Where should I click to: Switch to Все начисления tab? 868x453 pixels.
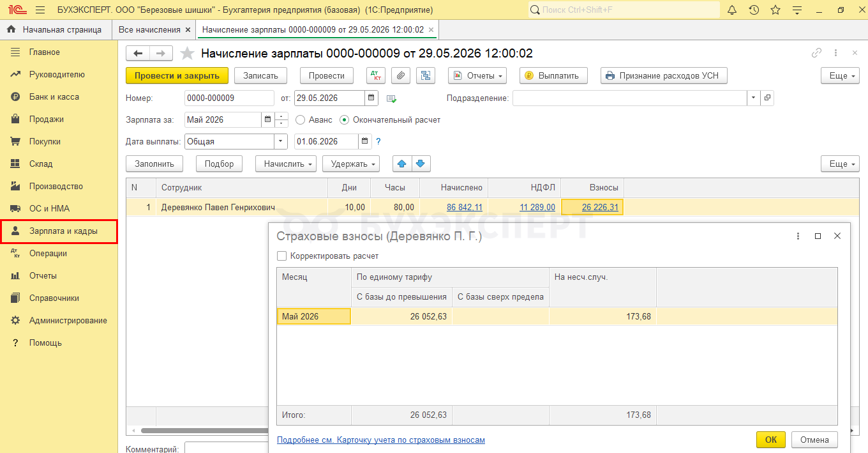(154, 29)
